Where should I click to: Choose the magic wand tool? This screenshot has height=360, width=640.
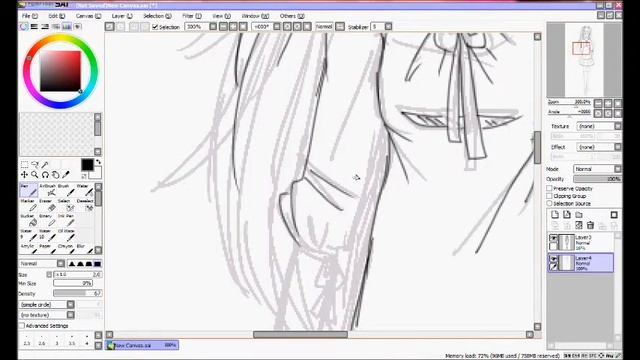[x=45, y=164]
